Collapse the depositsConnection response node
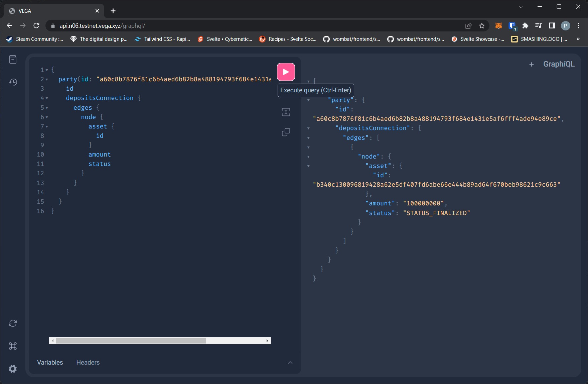588x384 pixels. pos(309,128)
